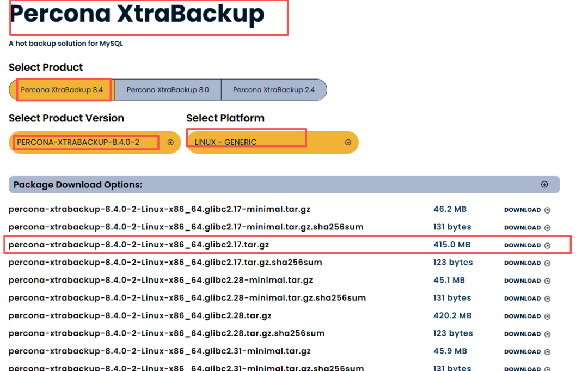
Task: Click the 45.9 MB size value
Action: point(450,351)
